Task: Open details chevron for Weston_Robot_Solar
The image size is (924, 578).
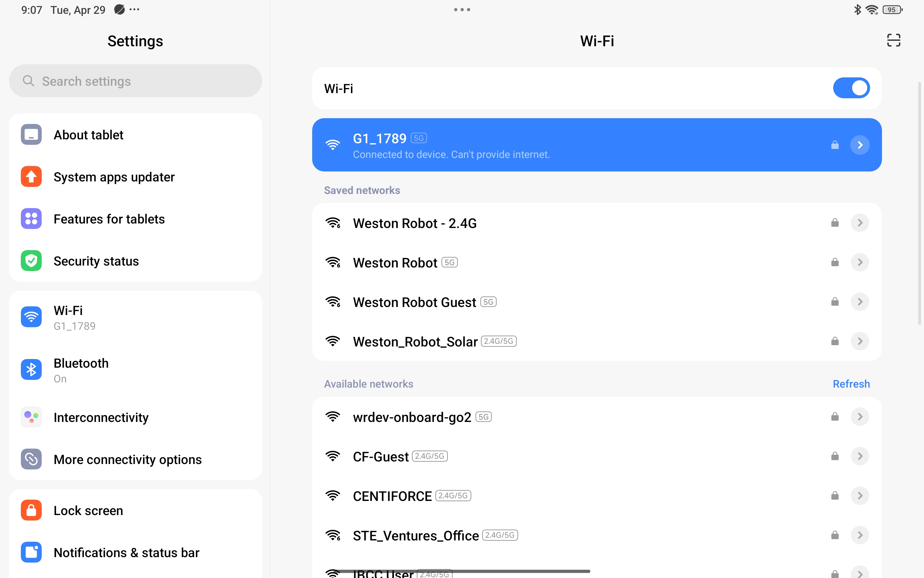Action: (860, 341)
